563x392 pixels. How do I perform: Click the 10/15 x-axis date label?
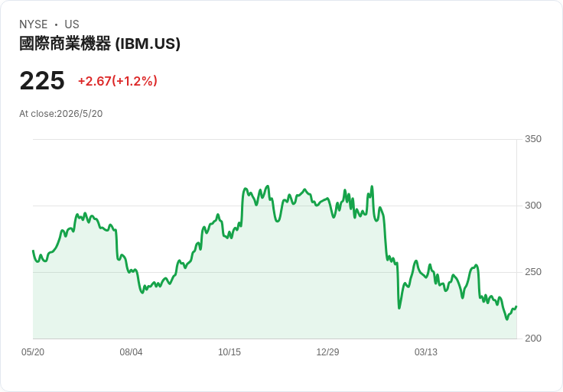[229, 352]
